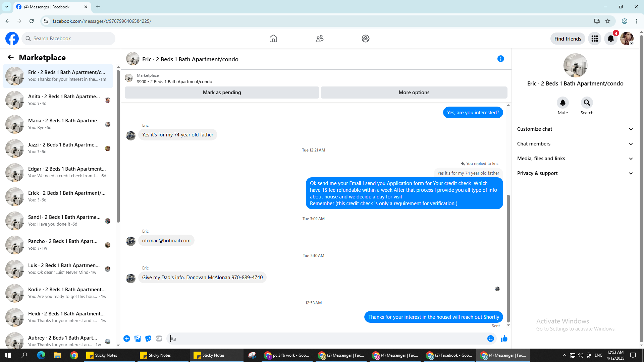Viewport: 644px width, 362px height.
Task: Open the Edgar apartment conversation
Action: pyautogui.click(x=58, y=172)
